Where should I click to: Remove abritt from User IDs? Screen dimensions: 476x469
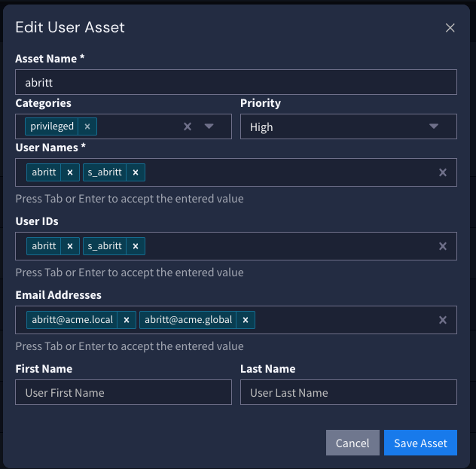tap(70, 246)
